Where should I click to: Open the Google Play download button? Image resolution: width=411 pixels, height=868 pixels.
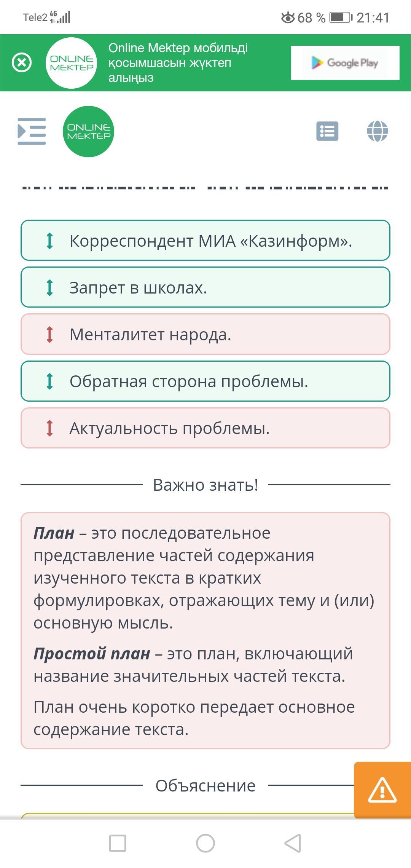[345, 63]
